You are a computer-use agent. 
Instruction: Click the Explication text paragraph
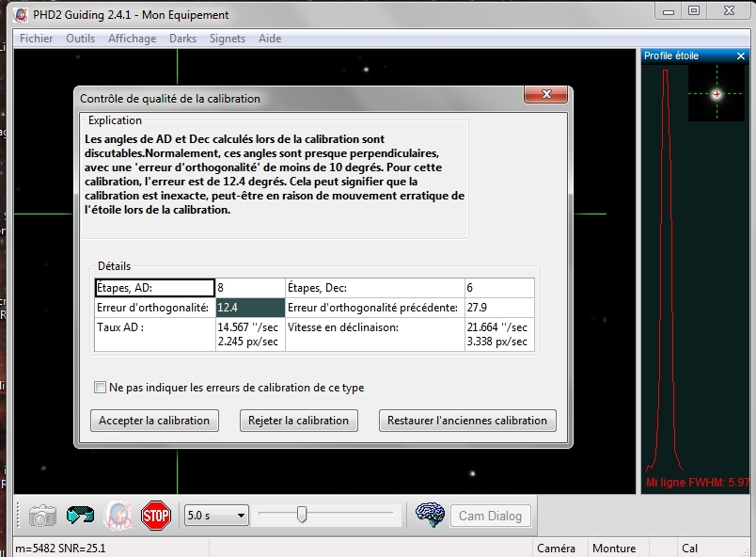(275, 175)
